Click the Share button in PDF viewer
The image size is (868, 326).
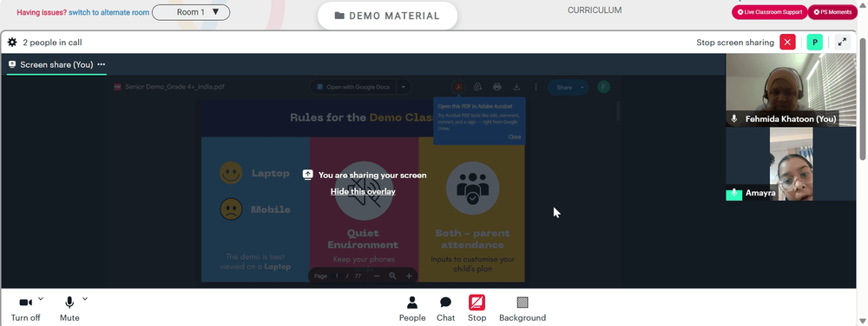click(x=563, y=88)
